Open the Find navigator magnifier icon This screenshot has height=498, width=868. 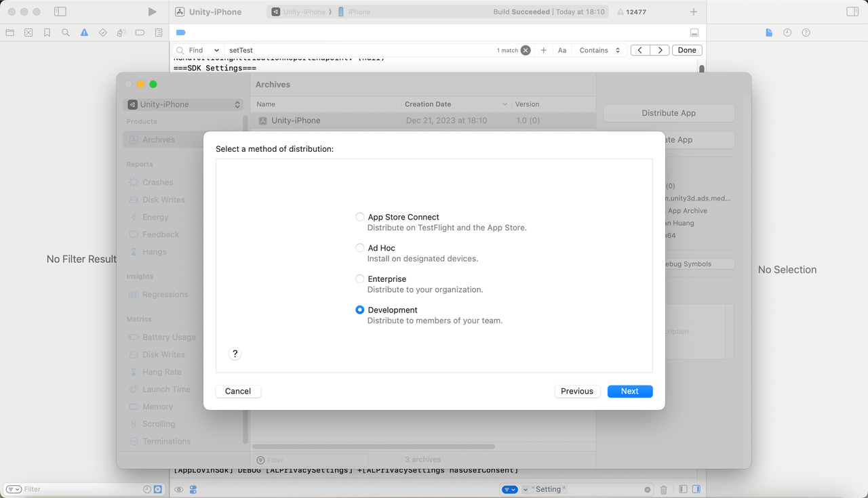point(66,33)
